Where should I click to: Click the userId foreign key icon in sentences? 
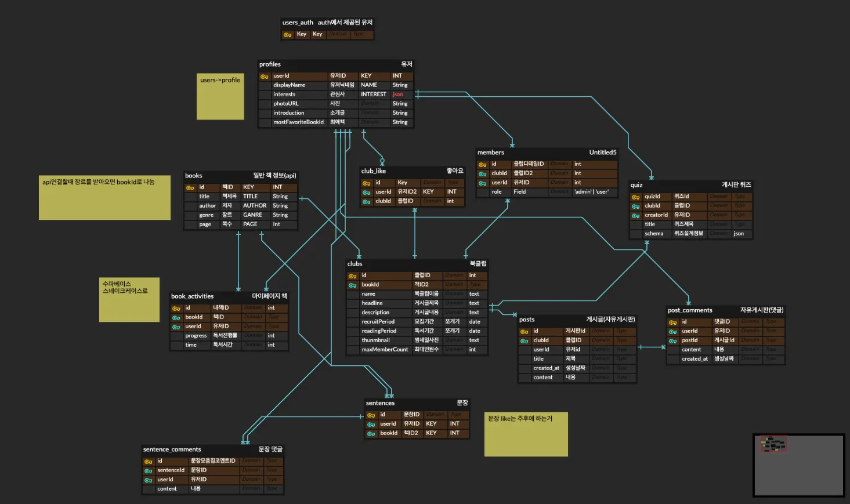(x=371, y=425)
